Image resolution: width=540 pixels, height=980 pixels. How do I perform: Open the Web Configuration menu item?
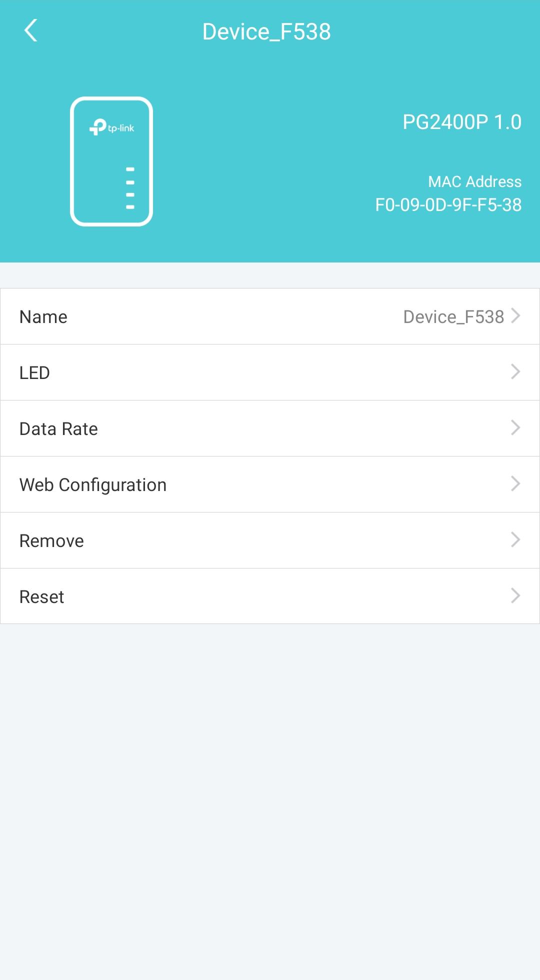click(x=270, y=484)
